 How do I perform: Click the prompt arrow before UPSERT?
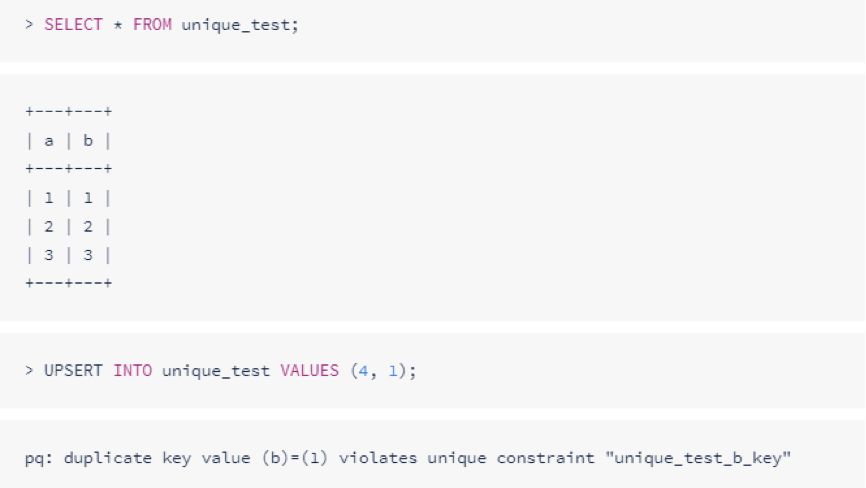click(29, 370)
